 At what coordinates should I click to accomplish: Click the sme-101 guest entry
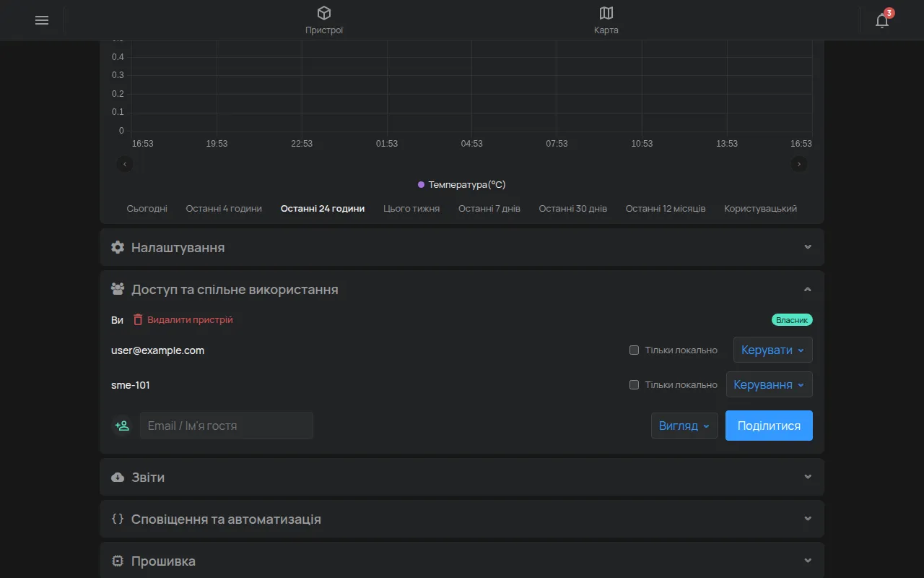(131, 385)
